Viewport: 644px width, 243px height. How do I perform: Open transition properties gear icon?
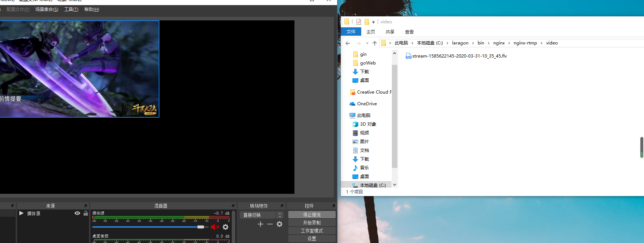coord(279,224)
